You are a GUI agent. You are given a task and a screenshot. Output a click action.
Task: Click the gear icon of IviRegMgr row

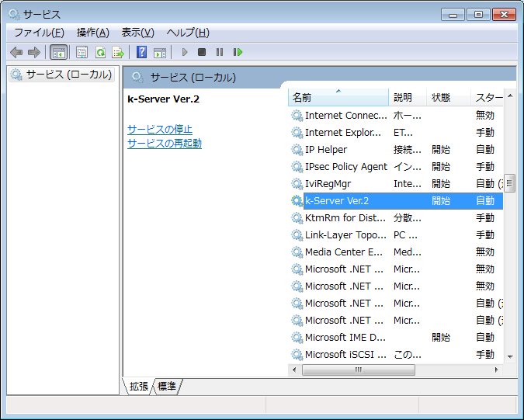click(x=297, y=184)
